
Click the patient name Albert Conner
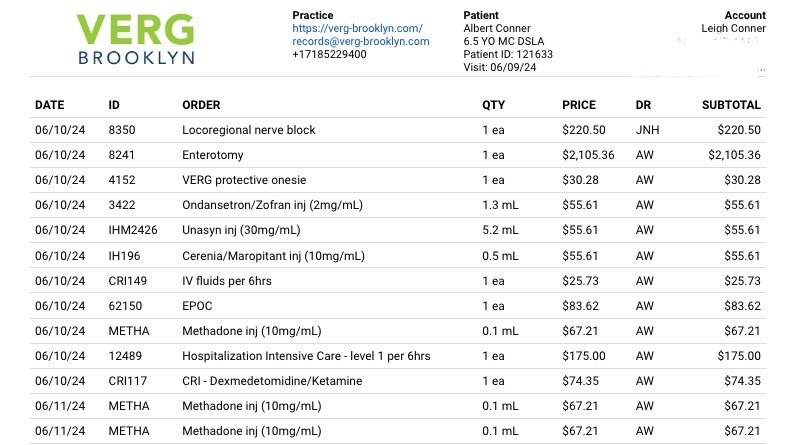(497, 29)
